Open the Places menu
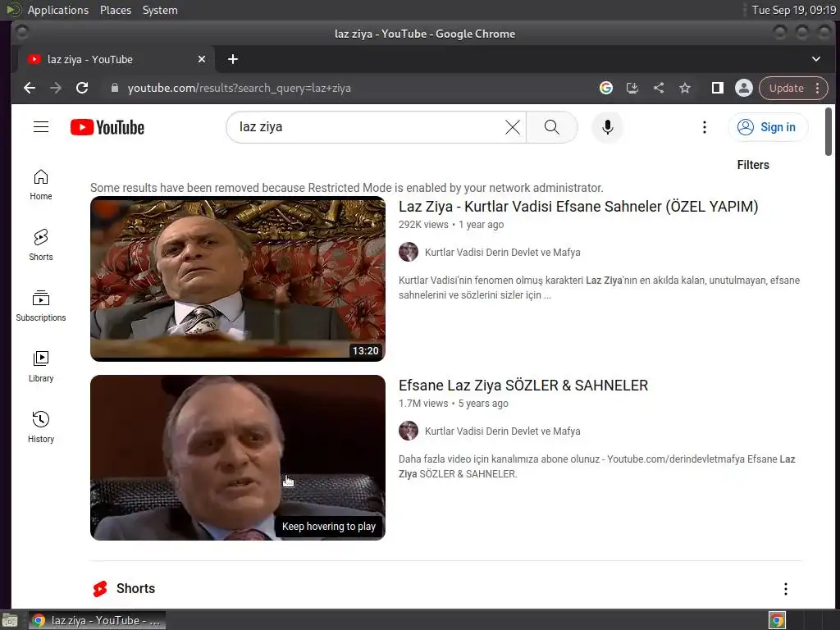Viewport: 840px width, 630px height. coord(115,10)
